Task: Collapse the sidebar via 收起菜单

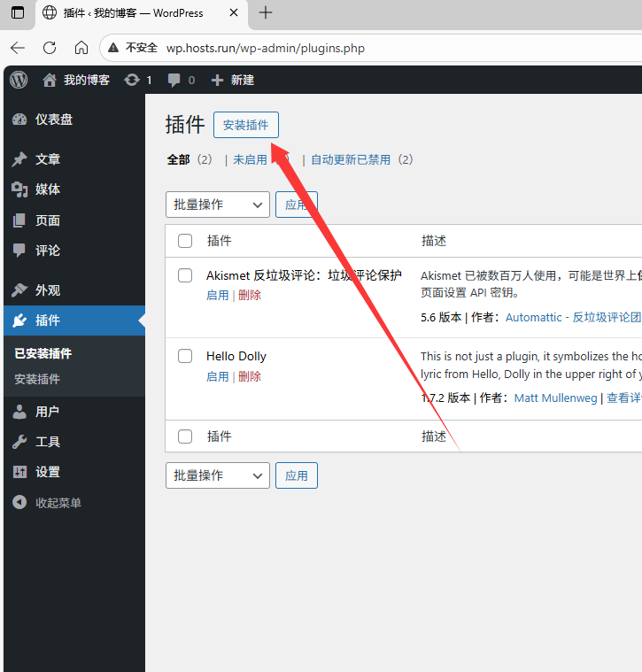Action: tap(58, 503)
